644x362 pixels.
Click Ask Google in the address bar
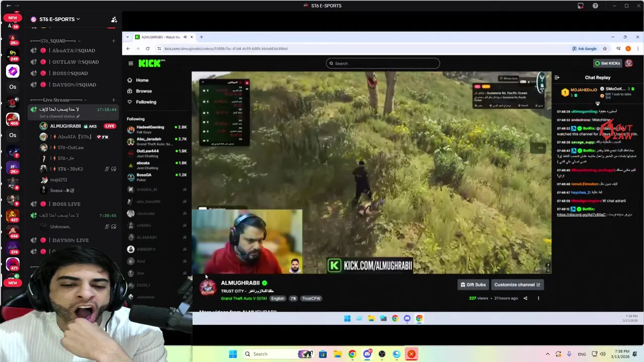584,49
